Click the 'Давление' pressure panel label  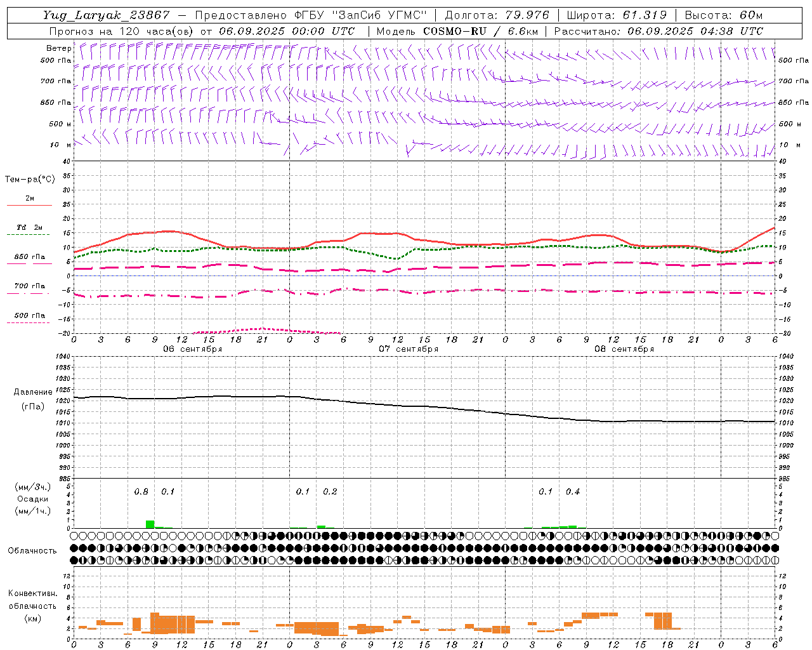point(33,392)
